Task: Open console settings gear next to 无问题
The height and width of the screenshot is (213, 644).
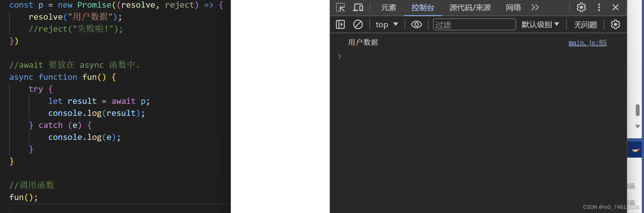Action: 615,24
